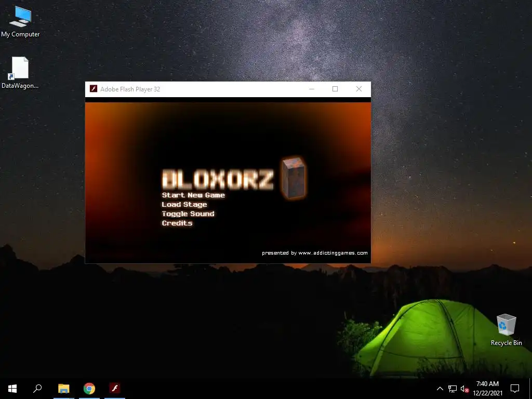
Task: Switch to Flash Player in taskbar
Action: coord(115,389)
